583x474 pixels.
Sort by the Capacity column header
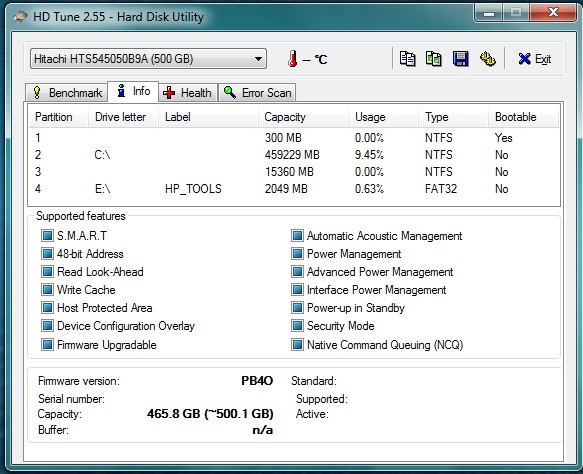(303, 117)
